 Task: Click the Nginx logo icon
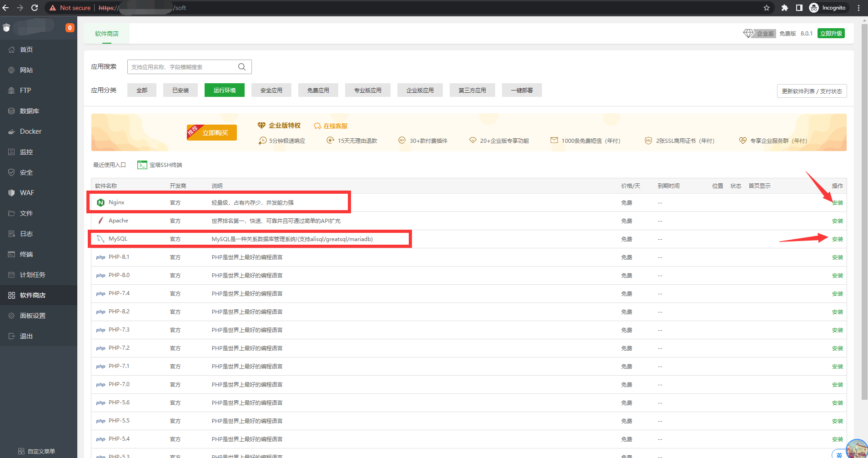pyautogui.click(x=101, y=202)
